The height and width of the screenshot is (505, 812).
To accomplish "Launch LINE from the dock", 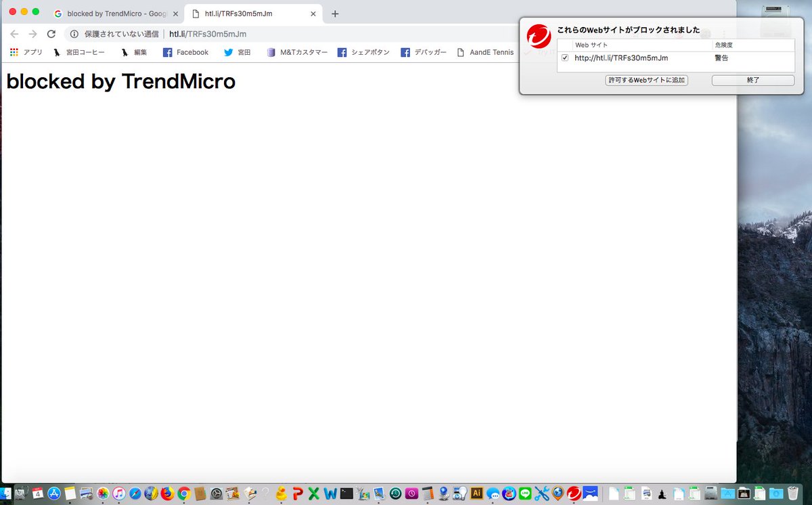I will point(525,493).
